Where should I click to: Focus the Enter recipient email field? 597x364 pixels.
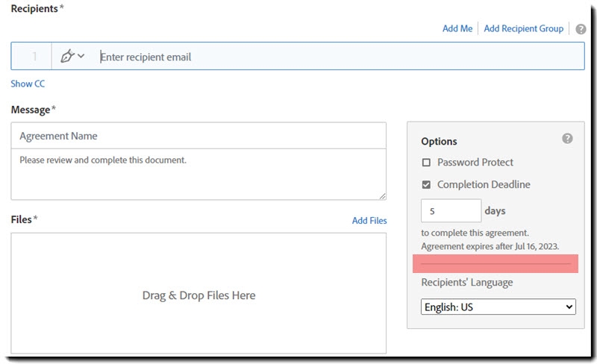336,57
